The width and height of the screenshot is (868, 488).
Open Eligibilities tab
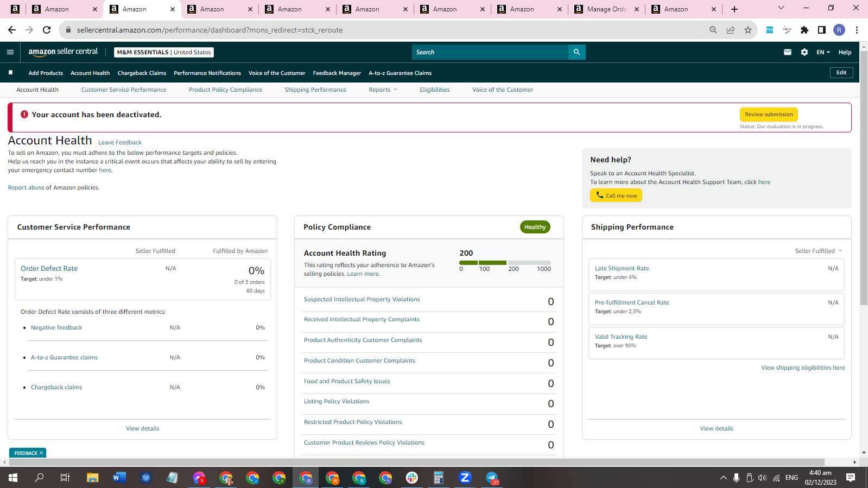(x=434, y=90)
